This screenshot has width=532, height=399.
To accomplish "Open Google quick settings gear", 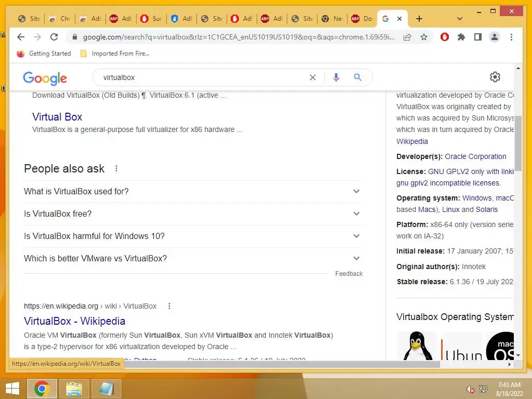I will pyautogui.click(x=495, y=77).
